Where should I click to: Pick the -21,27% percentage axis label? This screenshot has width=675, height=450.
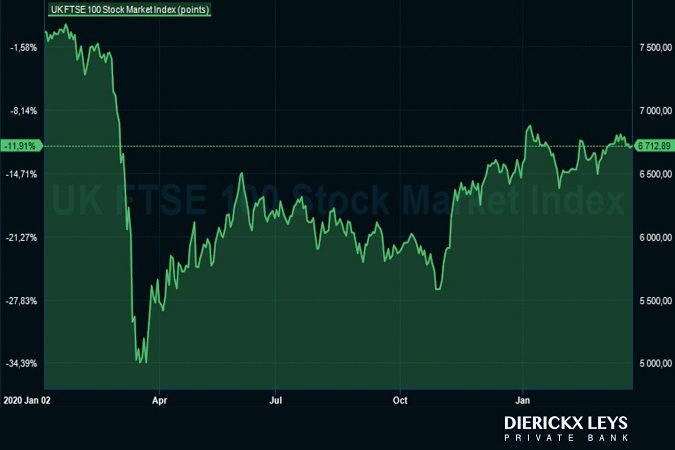pyautogui.click(x=22, y=238)
